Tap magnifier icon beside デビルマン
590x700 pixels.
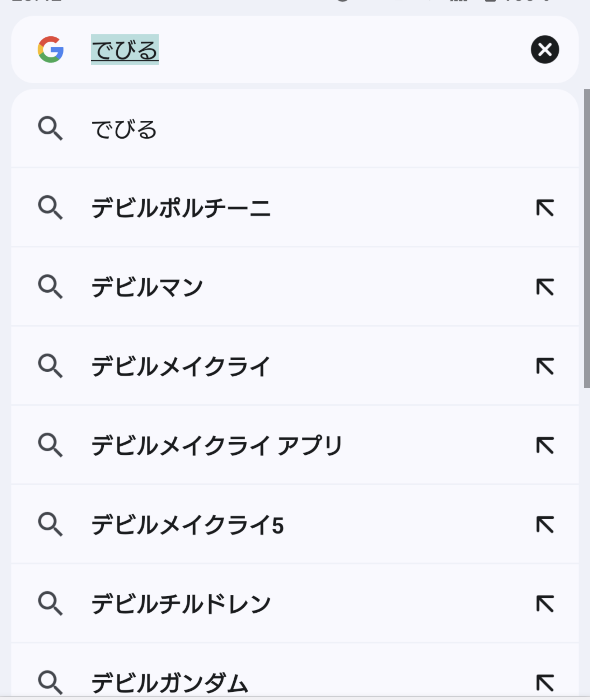point(50,287)
